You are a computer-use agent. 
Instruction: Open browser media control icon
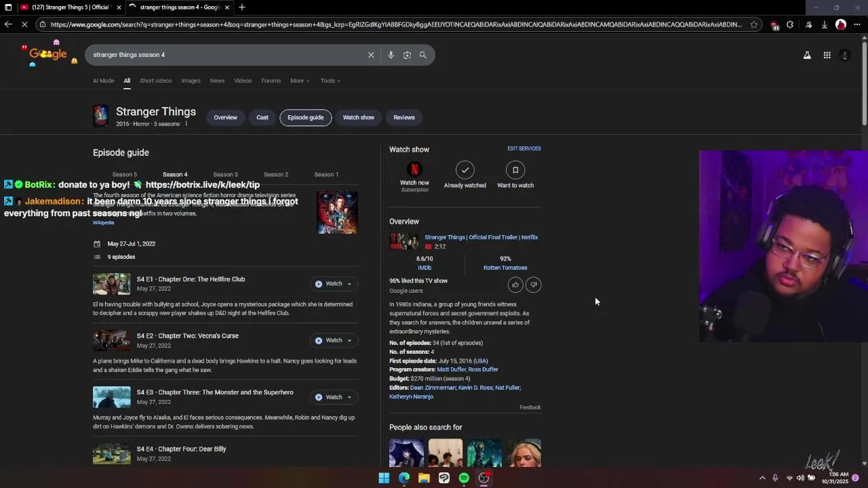[808, 24]
